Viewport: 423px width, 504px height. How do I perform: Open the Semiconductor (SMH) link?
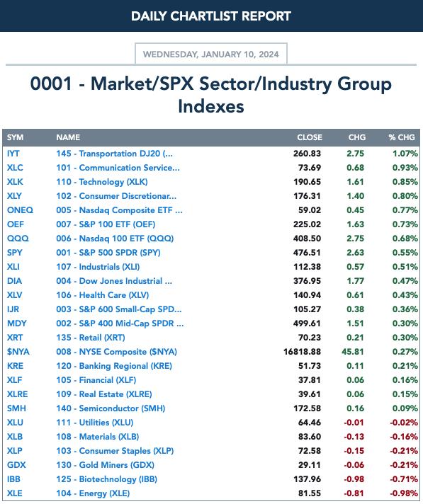[111, 408]
